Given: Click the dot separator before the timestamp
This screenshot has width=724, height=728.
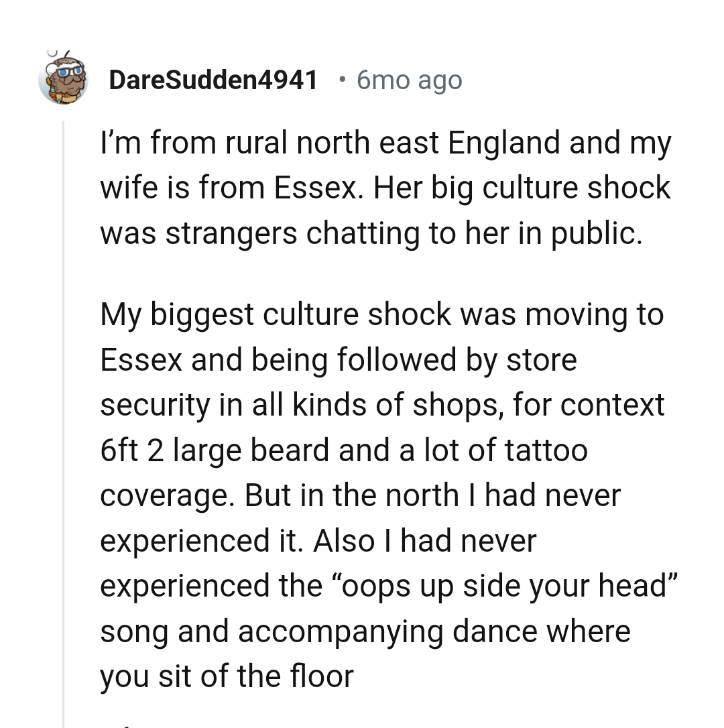Looking at the screenshot, I should pos(343,80).
